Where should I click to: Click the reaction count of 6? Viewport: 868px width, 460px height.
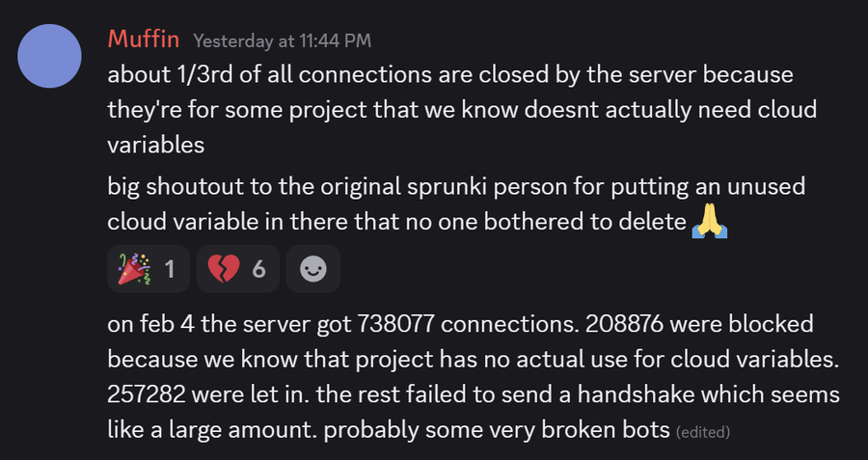click(258, 270)
